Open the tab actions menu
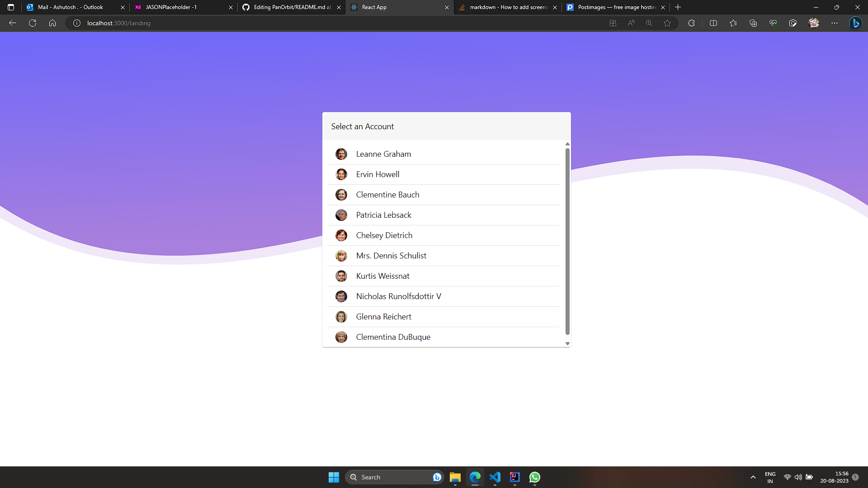 [x=10, y=7]
